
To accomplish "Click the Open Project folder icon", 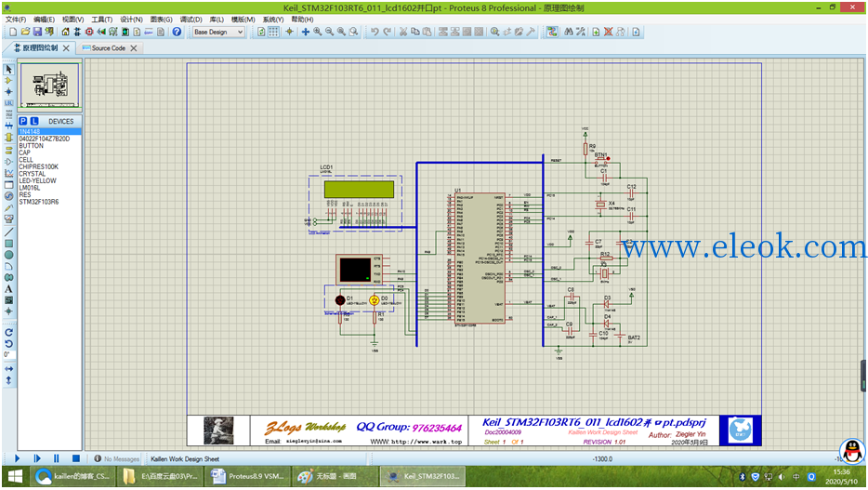I will (25, 32).
